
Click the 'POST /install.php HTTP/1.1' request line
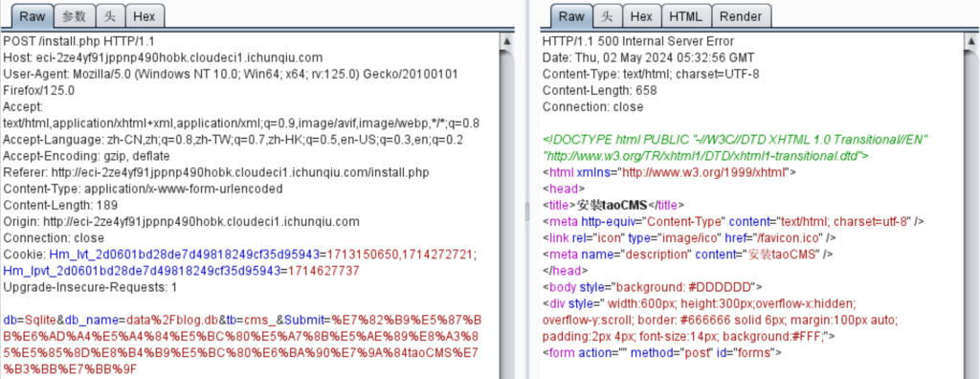coord(78,41)
